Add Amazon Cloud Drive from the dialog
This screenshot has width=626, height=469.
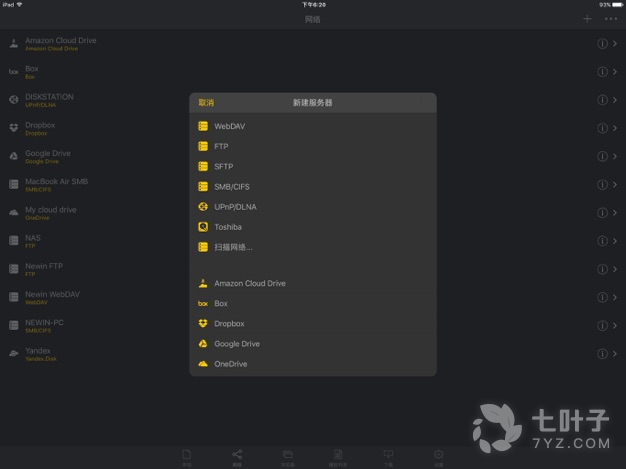[x=313, y=283]
